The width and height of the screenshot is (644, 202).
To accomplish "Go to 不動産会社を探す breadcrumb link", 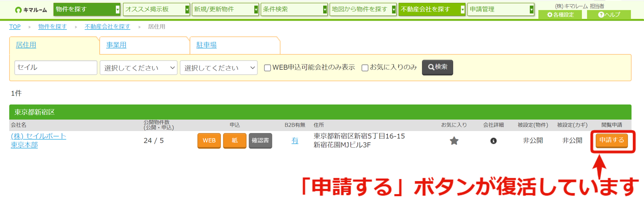I will (x=107, y=27).
